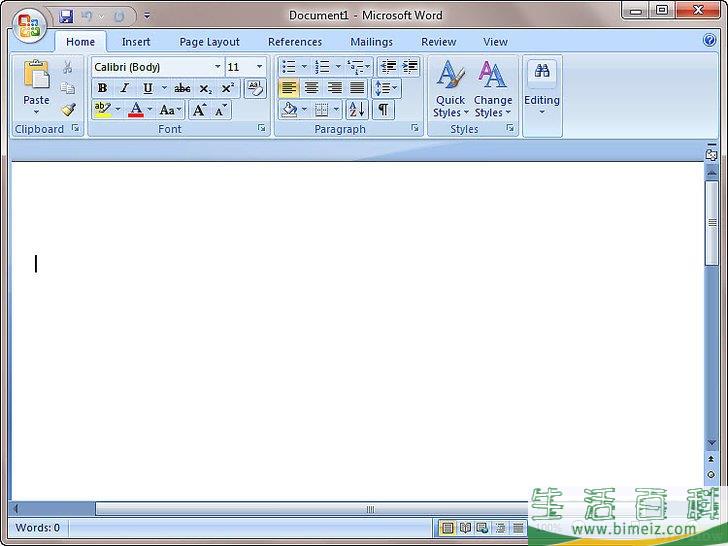The width and height of the screenshot is (728, 546).
Task: Switch to the View tab
Action: tap(495, 42)
